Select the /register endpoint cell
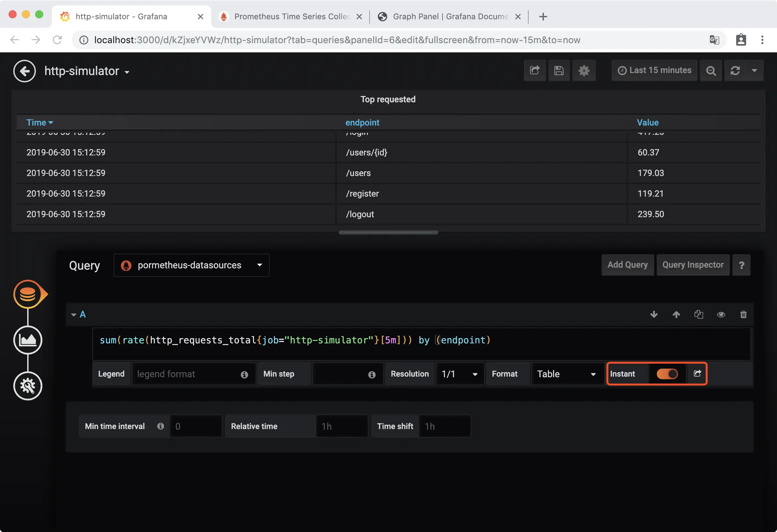This screenshot has height=532, width=777. (x=481, y=194)
